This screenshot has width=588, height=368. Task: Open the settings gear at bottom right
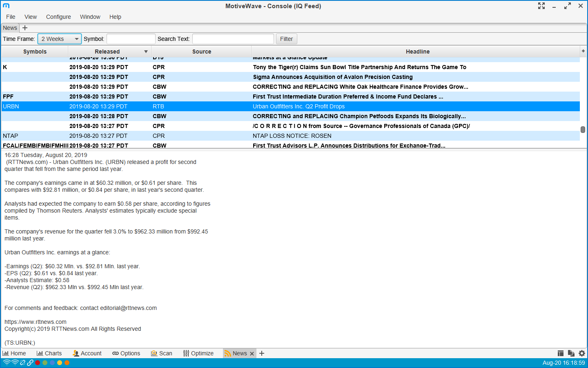click(582, 353)
